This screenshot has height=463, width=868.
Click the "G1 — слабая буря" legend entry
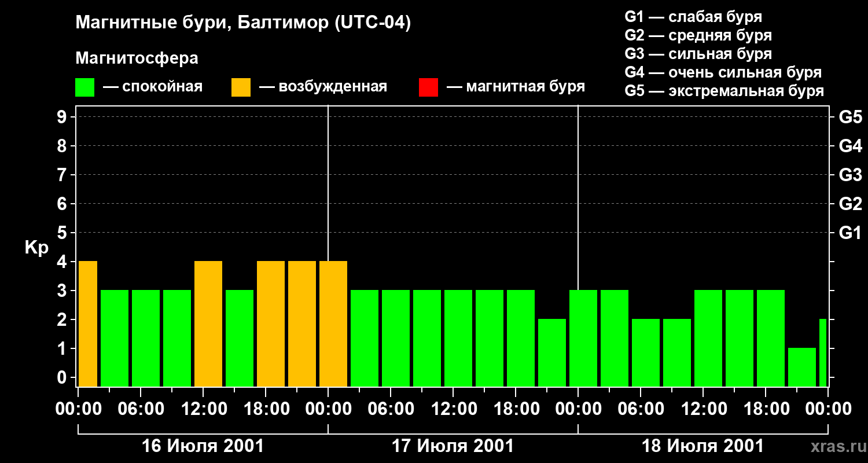pyautogui.click(x=693, y=17)
